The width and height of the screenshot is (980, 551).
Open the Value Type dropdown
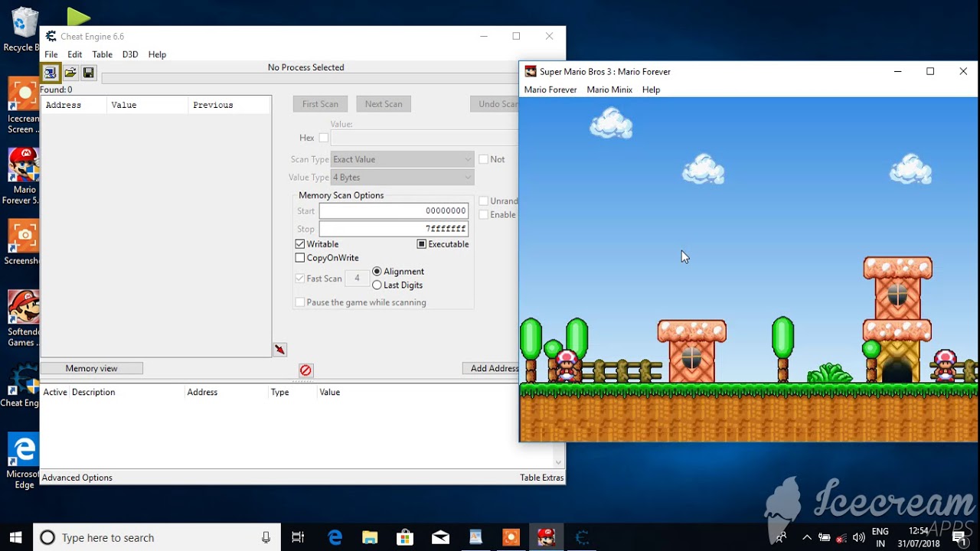[x=403, y=178]
